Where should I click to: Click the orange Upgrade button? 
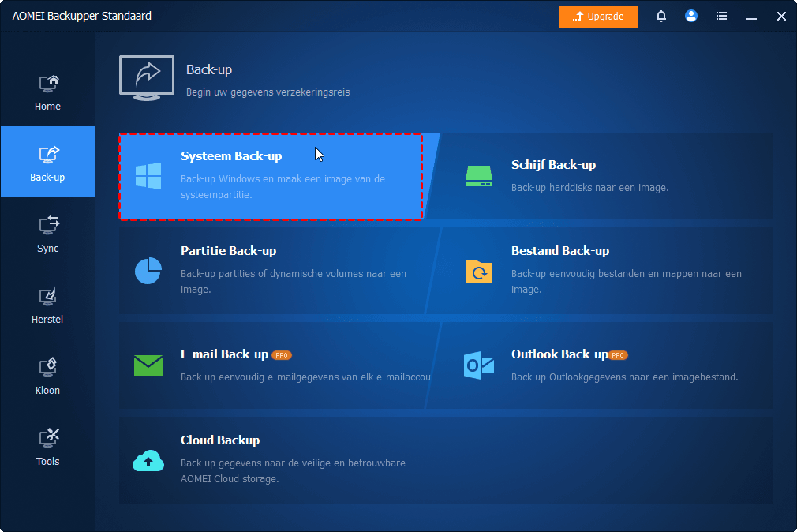598,17
